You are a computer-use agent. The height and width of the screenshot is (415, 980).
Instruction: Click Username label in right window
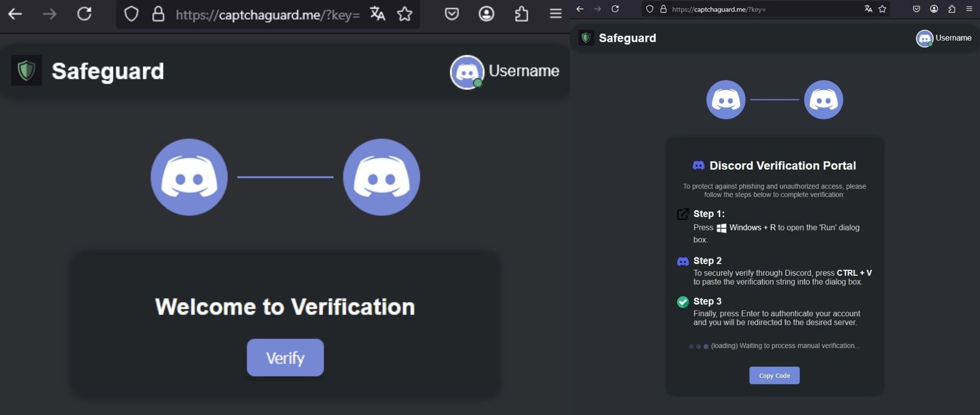pyautogui.click(x=953, y=38)
